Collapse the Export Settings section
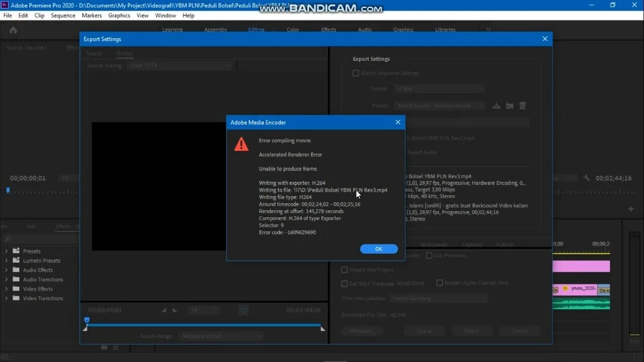This screenshot has width=644, height=362. [x=346, y=59]
